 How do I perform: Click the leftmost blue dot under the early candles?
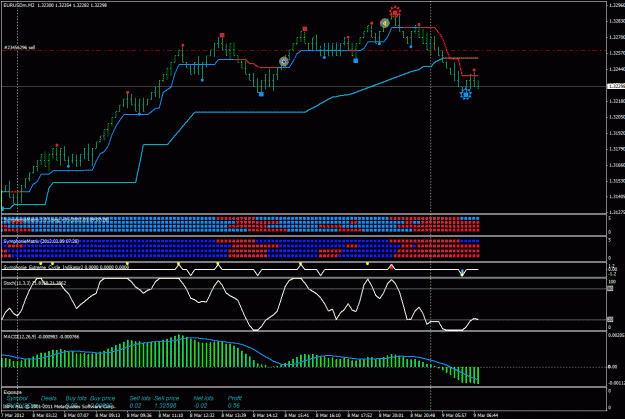(68, 166)
